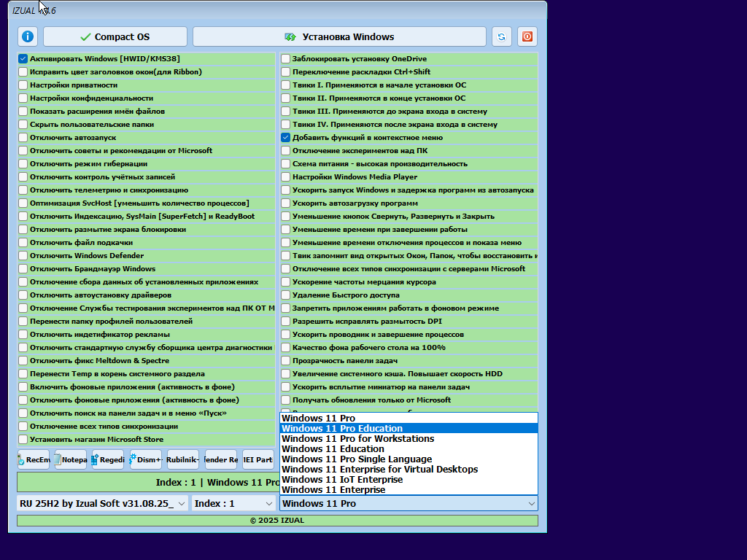The width and height of the screenshot is (747, 560).
Task: Launch the RecEnv tool
Action: click(x=34, y=459)
